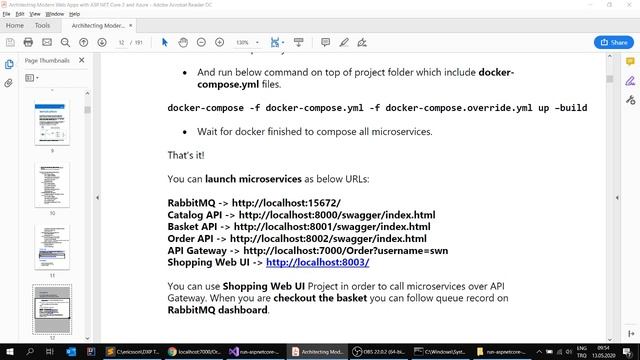Go to next page arrow
Screen dimensions: 640x360
pos(102,42)
